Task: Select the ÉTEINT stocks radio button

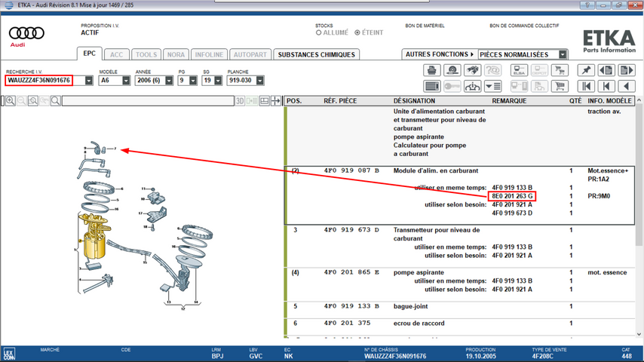Action: point(357,32)
